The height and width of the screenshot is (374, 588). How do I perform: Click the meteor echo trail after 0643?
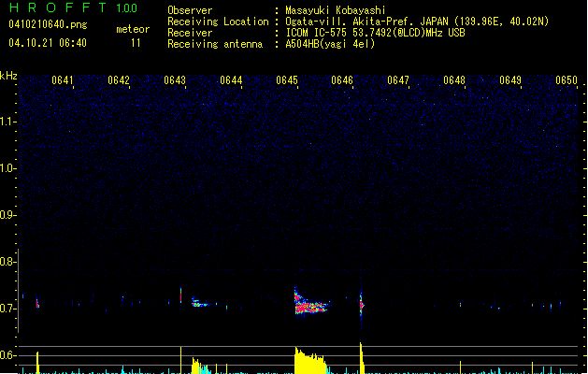[x=201, y=302]
